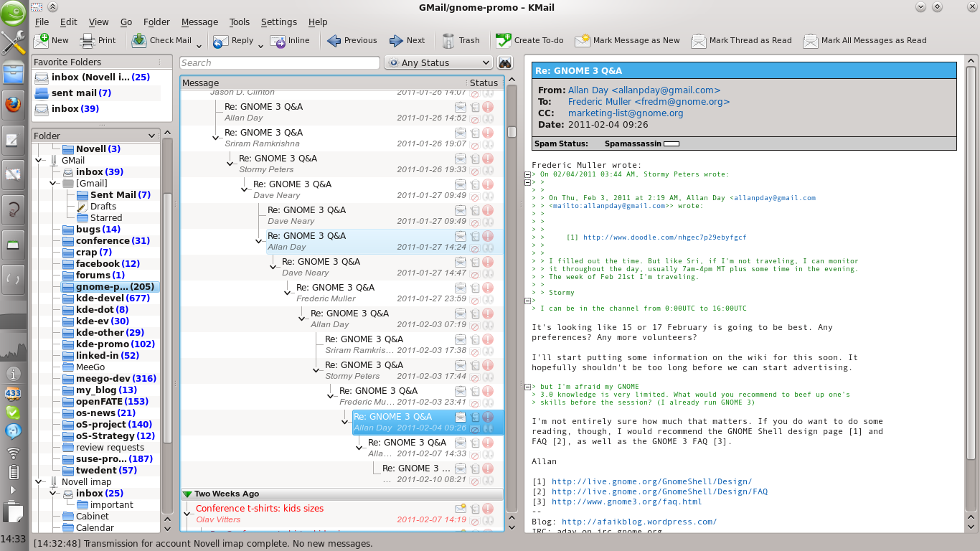Image resolution: width=980 pixels, height=551 pixels.
Task: Collapse the Two Weeks Ago group
Action: tap(187, 494)
